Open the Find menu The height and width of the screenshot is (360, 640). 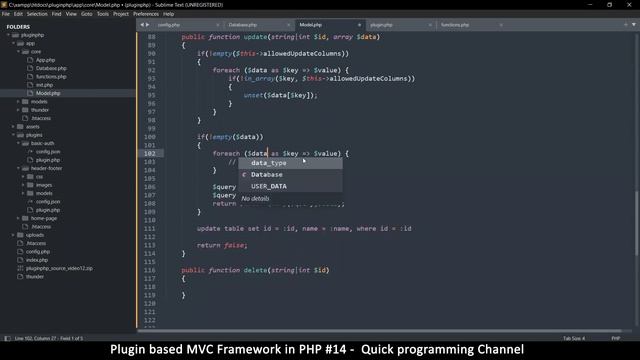(56, 14)
